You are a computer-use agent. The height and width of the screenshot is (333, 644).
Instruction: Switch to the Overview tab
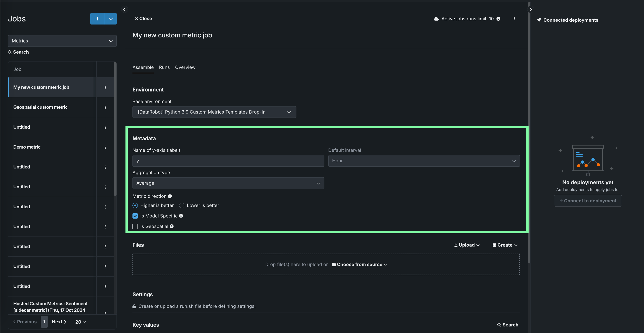coord(185,67)
